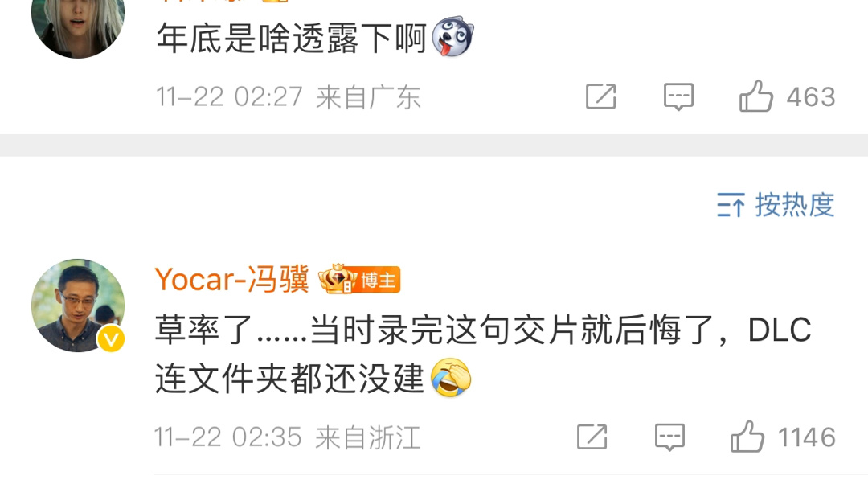Tap the 1146 like count
The height and width of the screenshot is (488, 868).
point(807,437)
